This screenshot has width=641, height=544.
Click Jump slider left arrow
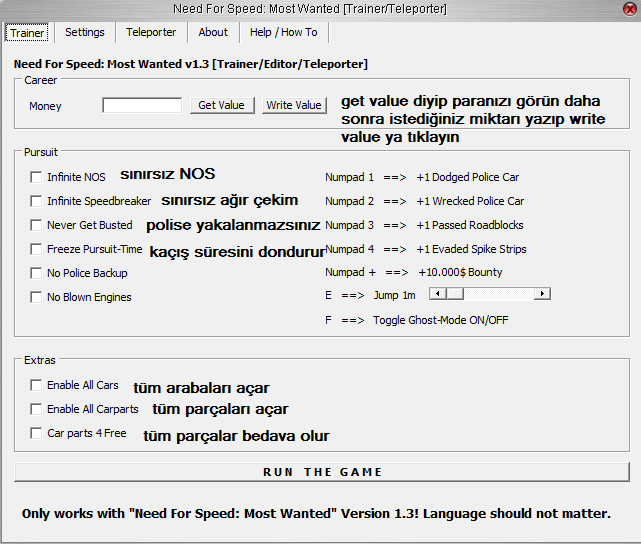438,294
